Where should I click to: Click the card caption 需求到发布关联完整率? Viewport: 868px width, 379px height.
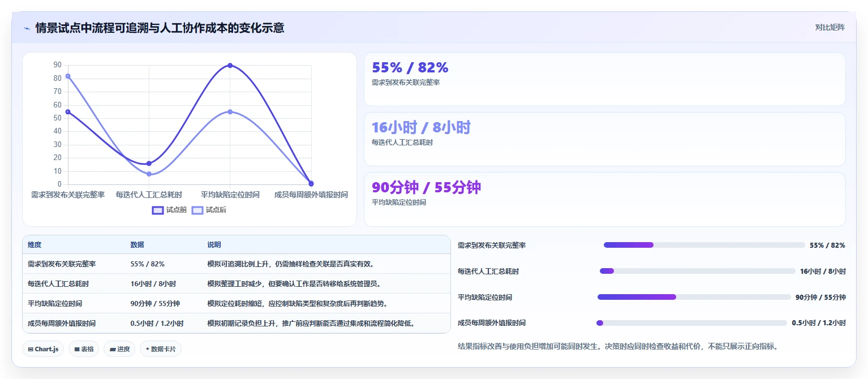coord(406,83)
